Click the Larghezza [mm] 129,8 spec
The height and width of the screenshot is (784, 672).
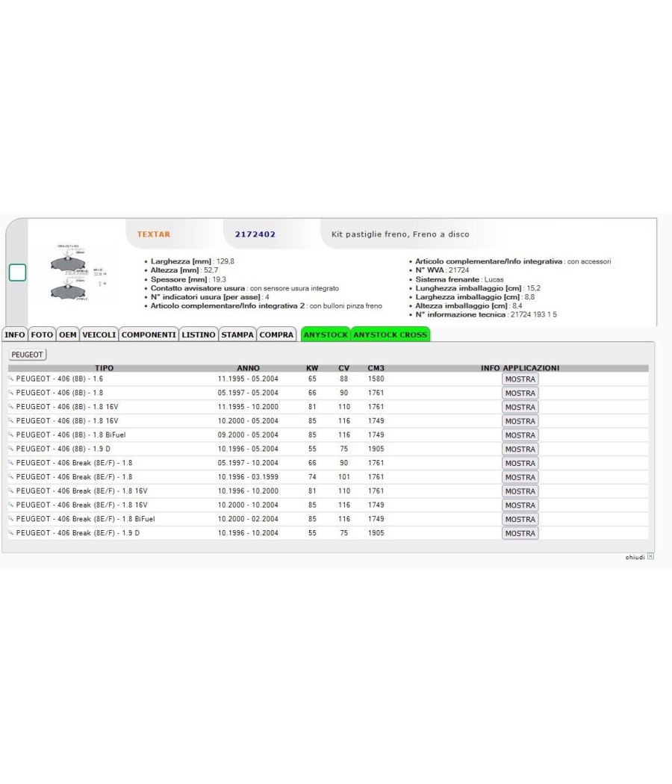click(193, 261)
